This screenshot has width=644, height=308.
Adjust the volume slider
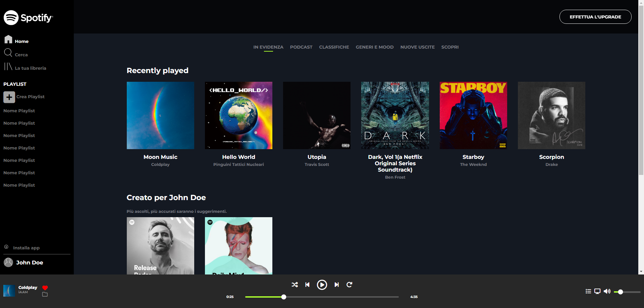627,292
